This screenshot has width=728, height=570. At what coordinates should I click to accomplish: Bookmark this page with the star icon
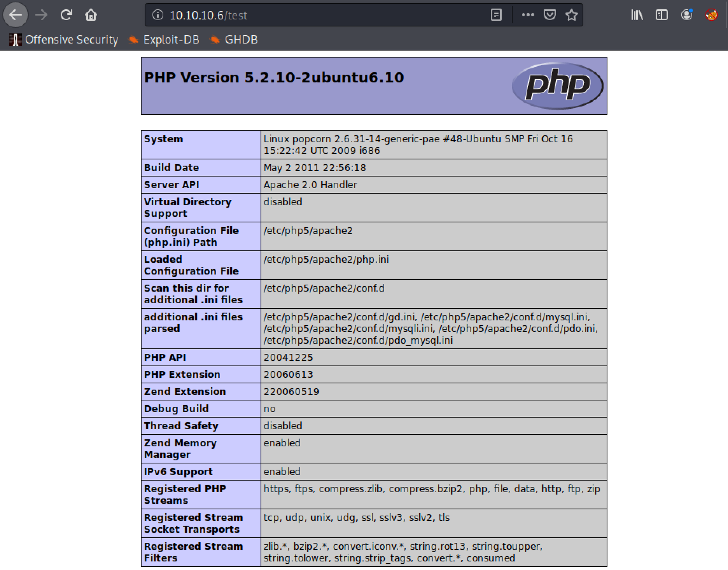[572, 15]
